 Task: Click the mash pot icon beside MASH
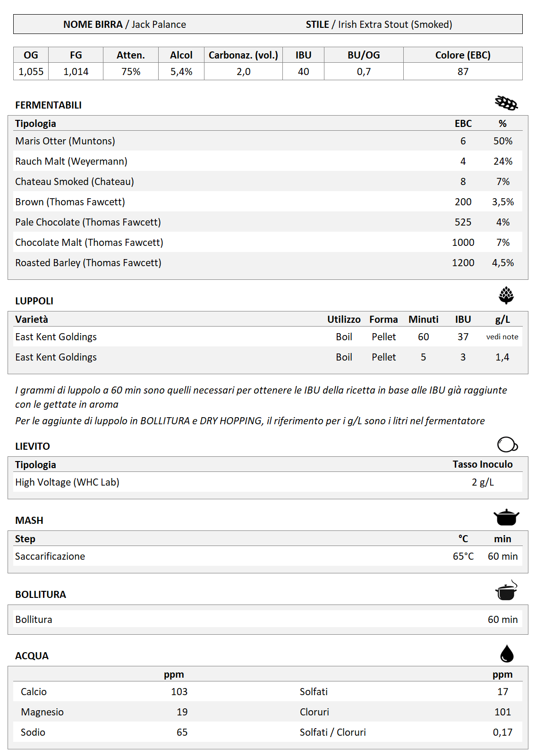click(506, 517)
